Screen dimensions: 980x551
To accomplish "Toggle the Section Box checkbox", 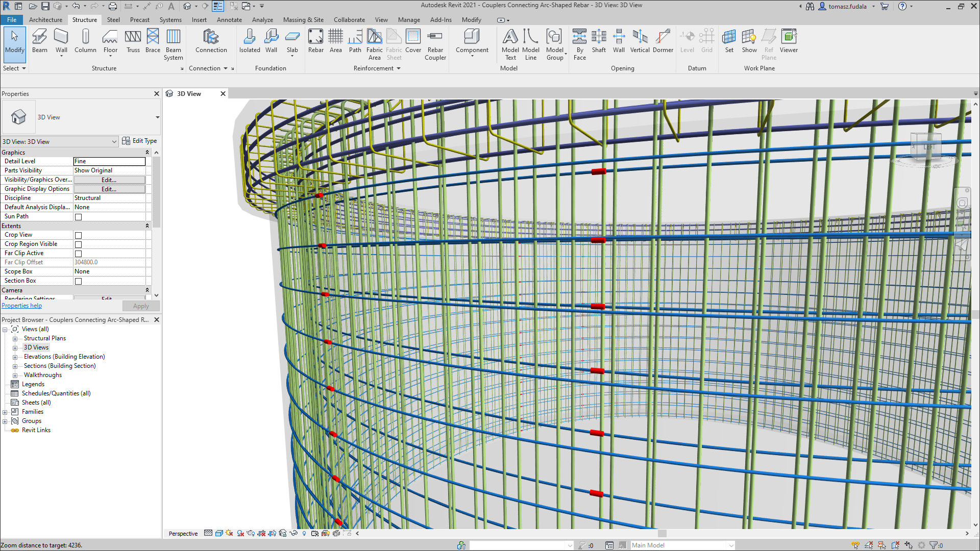I will click(x=79, y=281).
